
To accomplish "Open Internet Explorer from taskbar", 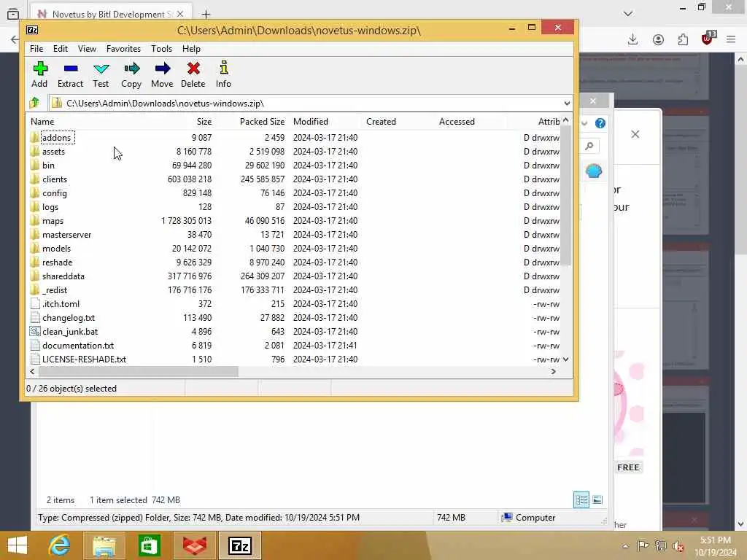I will pyautogui.click(x=60, y=545).
